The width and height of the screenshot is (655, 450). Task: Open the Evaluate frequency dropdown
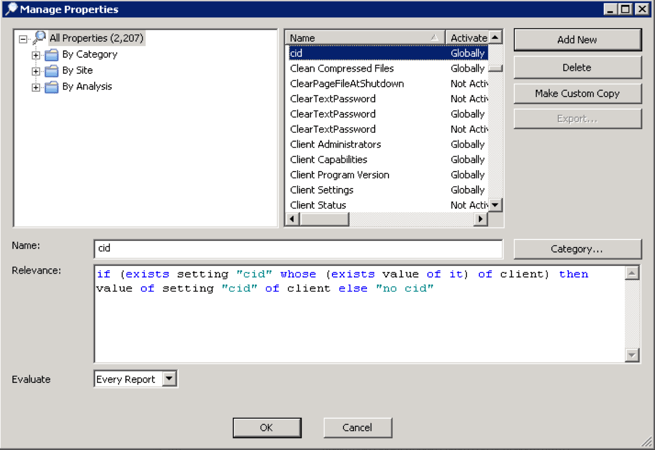tap(169, 379)
